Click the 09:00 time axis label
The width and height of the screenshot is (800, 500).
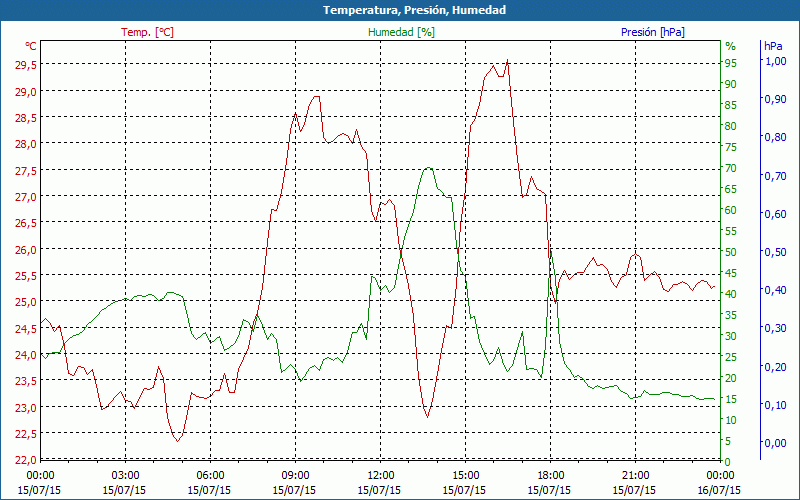[x=295, y=475]
